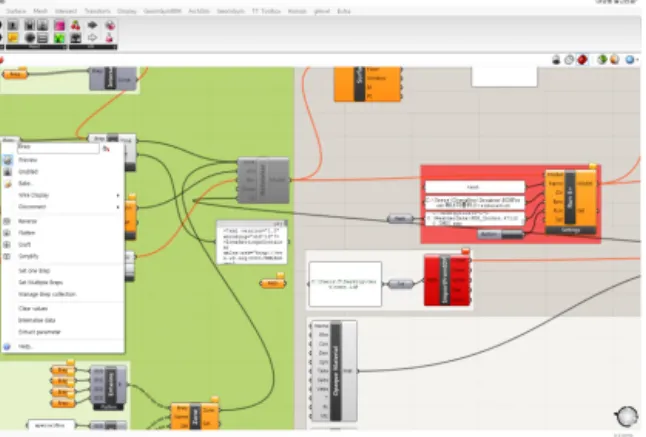Image resolution: width=646 pixels, height=437 pixels.
Task: Click the blue sphere icon on canvas toolbar
Action: [630, 60]
